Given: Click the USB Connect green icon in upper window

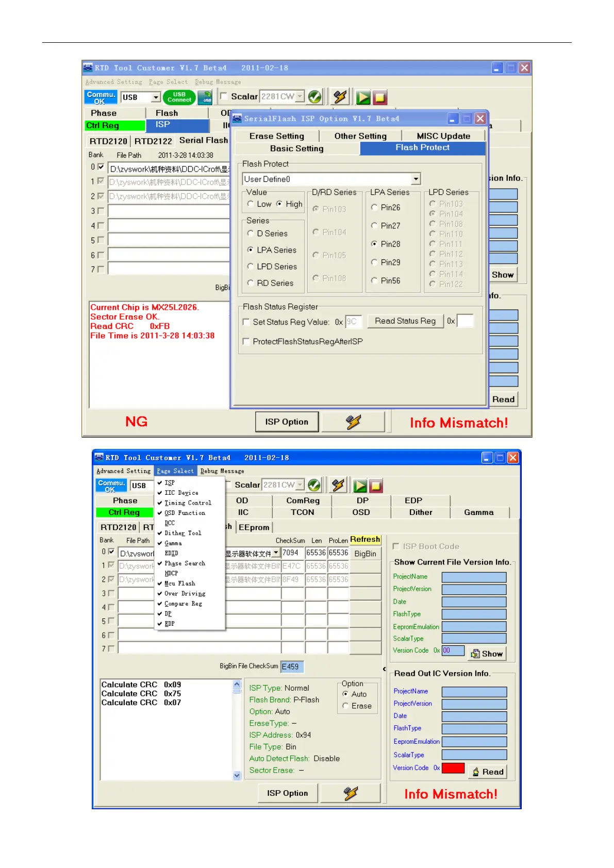Looking at the screenshot, I should pos(179,97).
